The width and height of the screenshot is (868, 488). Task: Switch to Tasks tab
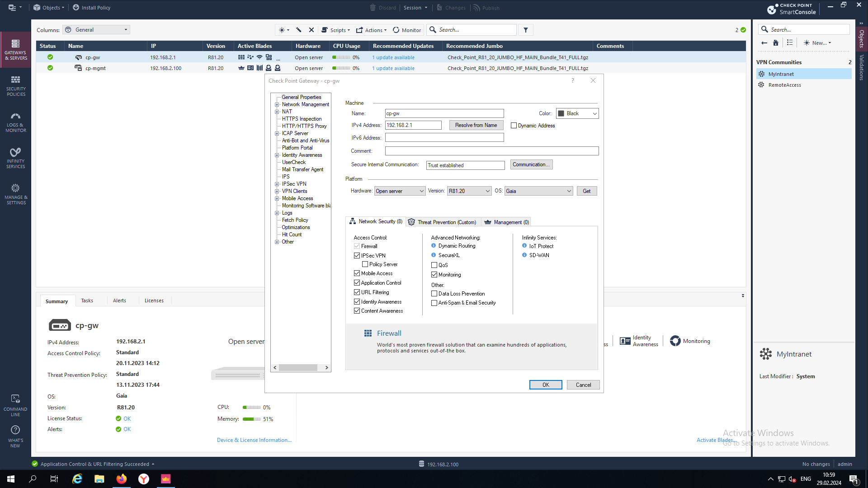[87, 301]
